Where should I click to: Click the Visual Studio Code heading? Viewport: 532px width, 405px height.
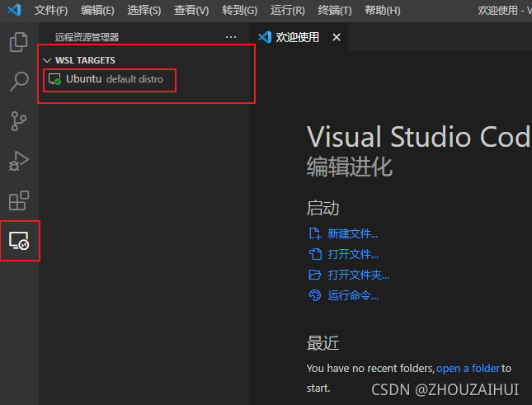[x=419, y=137]
